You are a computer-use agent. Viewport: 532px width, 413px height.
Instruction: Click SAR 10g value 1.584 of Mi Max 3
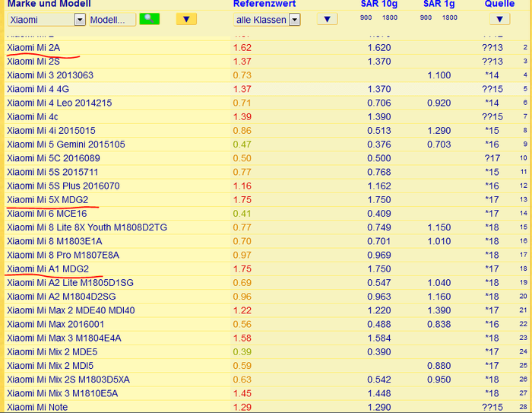379,338
